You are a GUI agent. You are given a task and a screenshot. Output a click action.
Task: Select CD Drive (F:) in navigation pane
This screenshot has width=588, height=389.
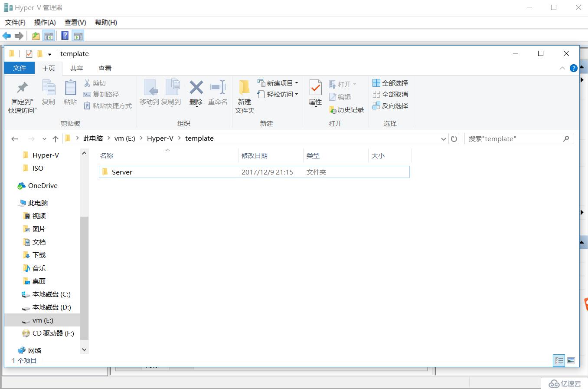tap(53, 333)
